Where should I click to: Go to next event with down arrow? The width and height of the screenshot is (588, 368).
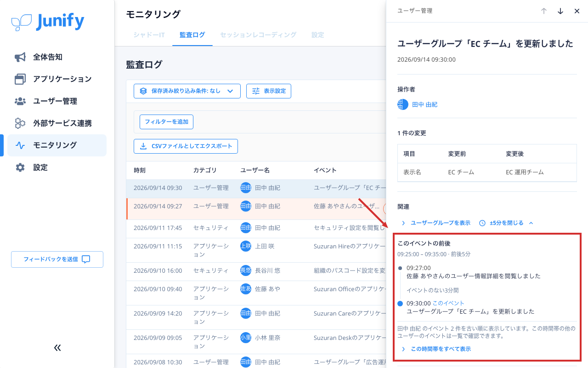[560, 11]
